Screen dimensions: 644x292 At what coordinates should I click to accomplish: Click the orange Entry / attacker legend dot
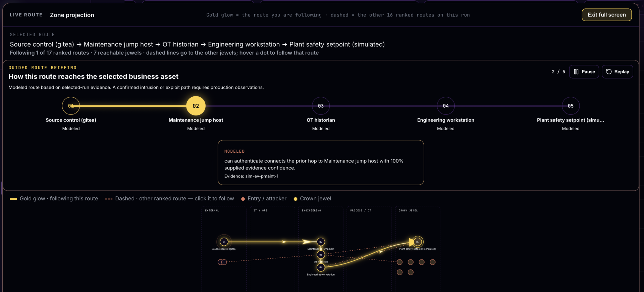(243, 199)
